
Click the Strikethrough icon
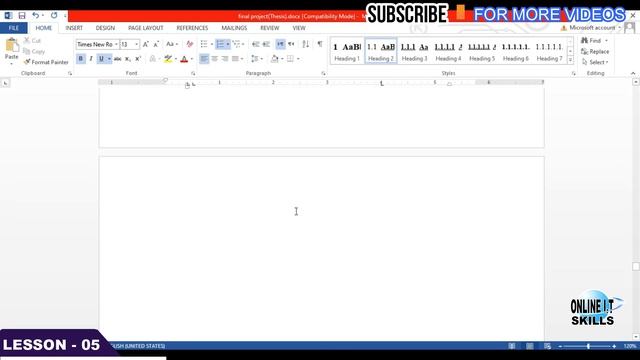coord(118,59)
